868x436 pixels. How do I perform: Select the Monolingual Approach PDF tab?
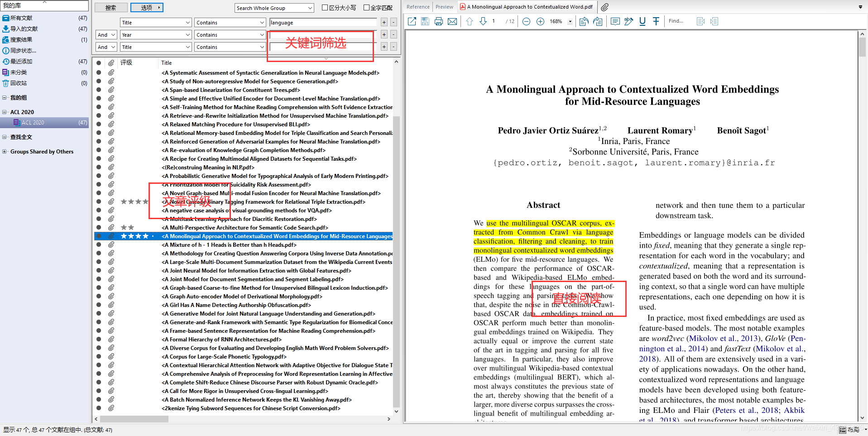click(x=526, y=7)
